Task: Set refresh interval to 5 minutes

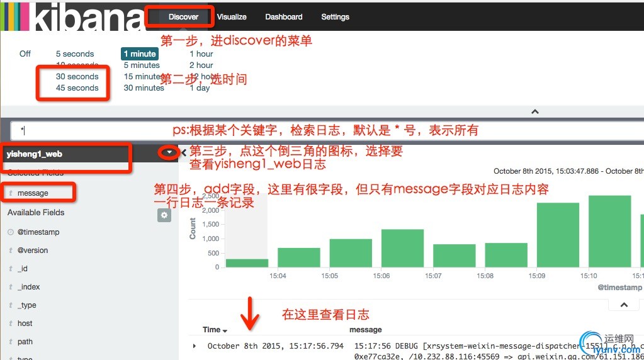Action: [142, 65]
